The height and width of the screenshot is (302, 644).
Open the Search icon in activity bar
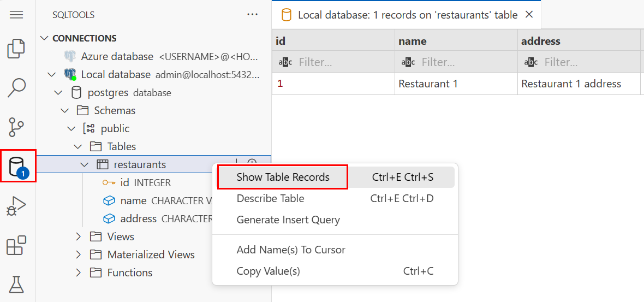click(16, 87)
